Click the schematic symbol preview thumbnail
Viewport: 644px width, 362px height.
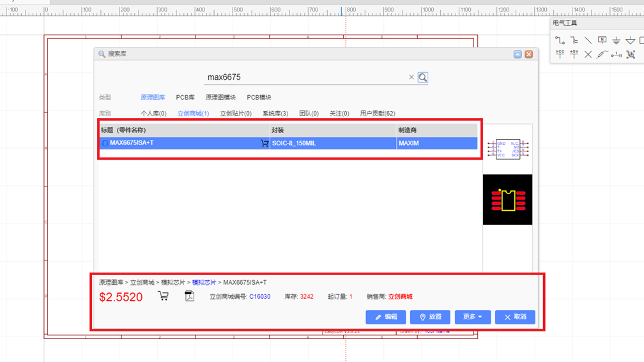click(508, 149)
